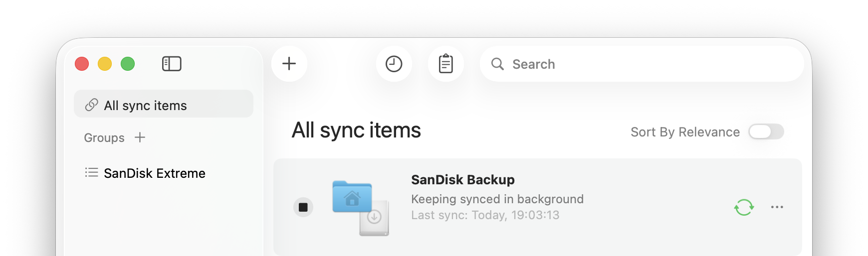
Task: Open the three-dot menu for SanDisk Backup
Action: coord(777,207)
